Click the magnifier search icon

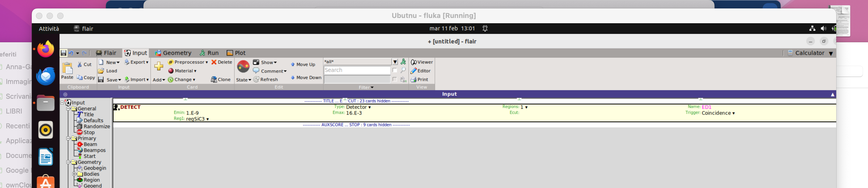(x=403, y=70)
